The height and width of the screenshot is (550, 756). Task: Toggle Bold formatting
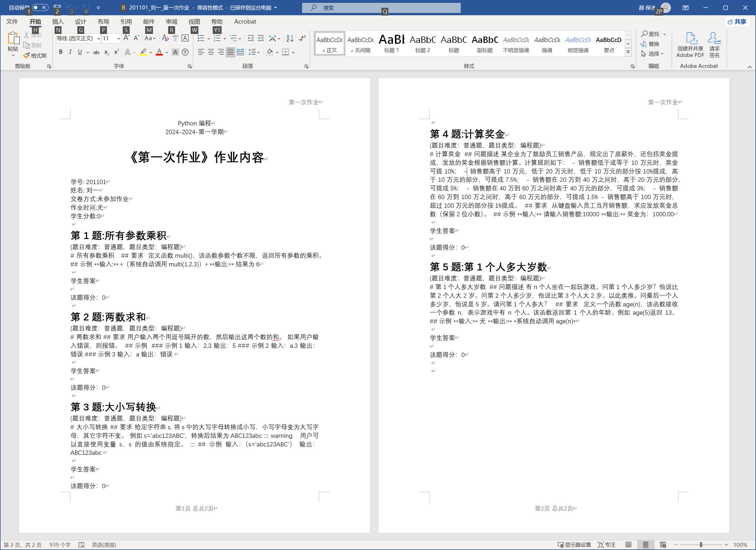[60, 52]
